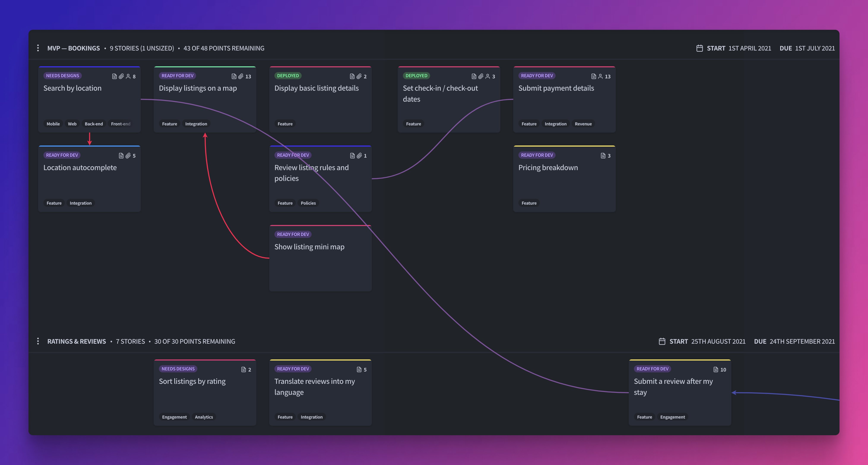Open the DEPLOYED status on Display basic listing details
Viewport: 868px width, 465px height.
pos(288,76)
